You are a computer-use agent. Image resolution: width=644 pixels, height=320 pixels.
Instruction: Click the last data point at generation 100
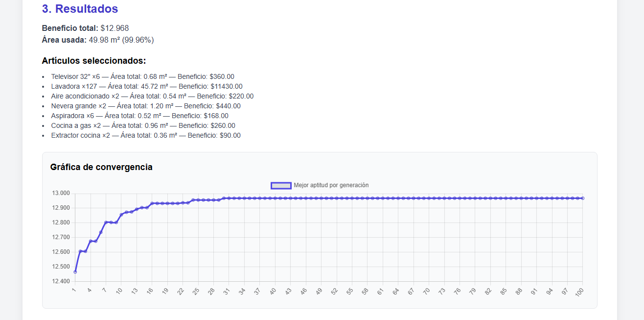point(583,198)
